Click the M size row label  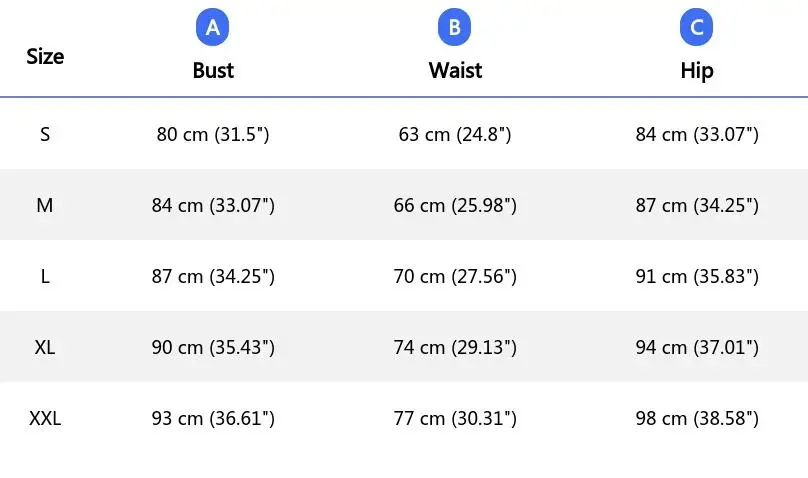pyautogui.click(x=45, y=205)
